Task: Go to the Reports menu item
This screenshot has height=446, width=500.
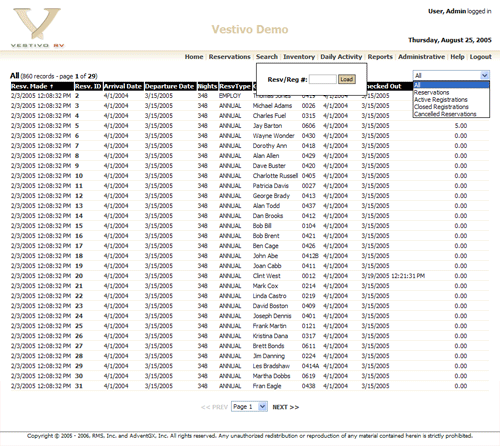Action: (380, 57)
